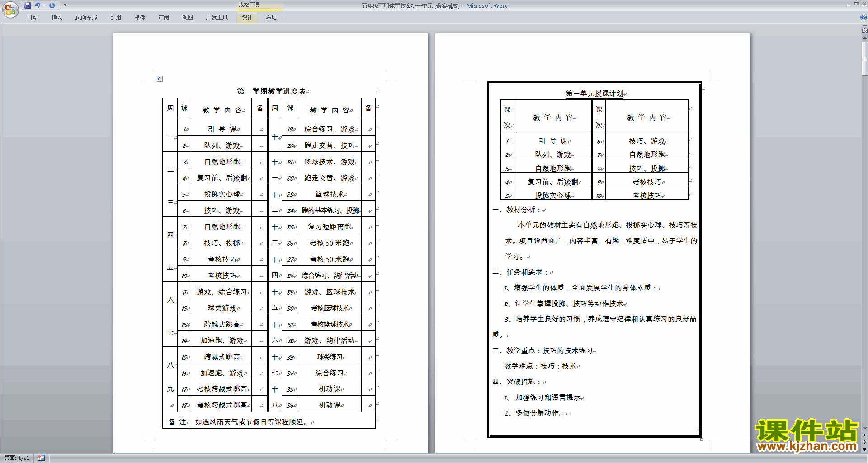Click the table move handle above the schedule table

(x=160, y=79)
